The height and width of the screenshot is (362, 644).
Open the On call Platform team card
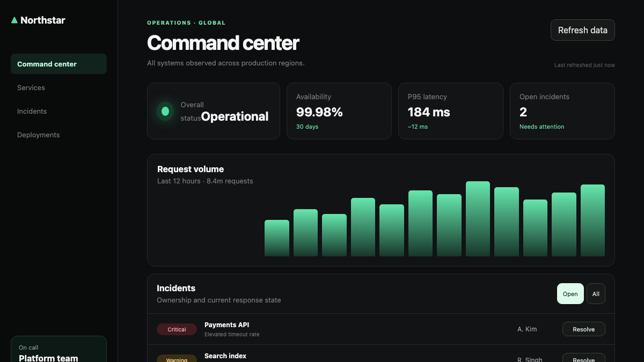58,349
